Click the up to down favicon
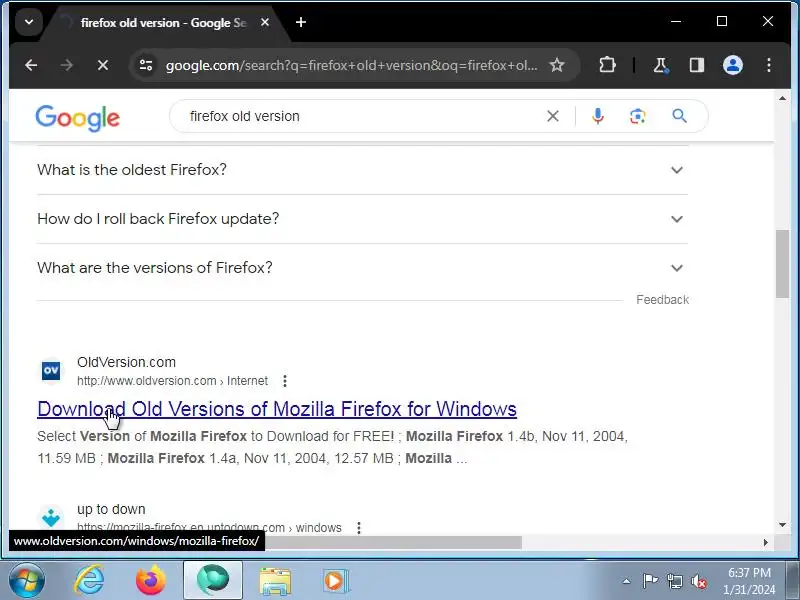800x600 pixels. tap(51, 517)
